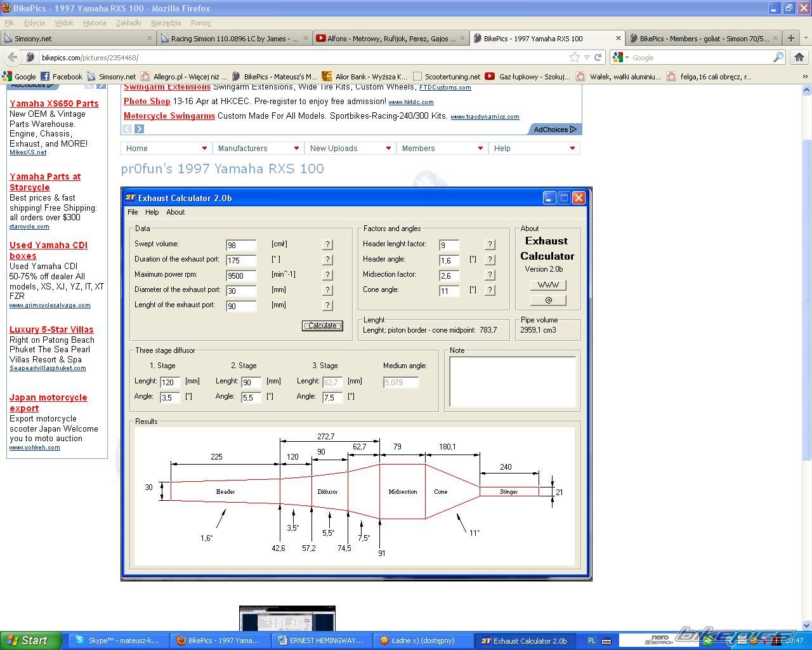Click help button for Maximum power rpm
This screenshot has height=650, width=812.
pyautogui.click(x=327, y=275)
